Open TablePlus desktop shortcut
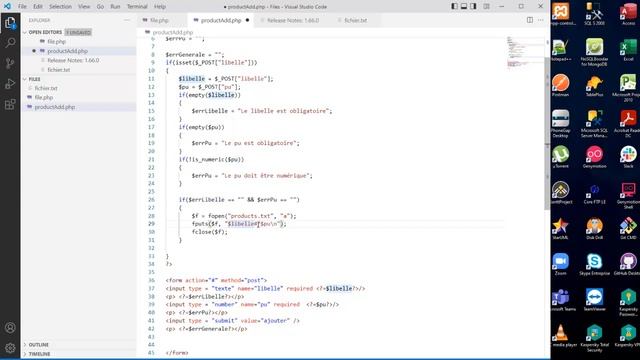Image resolution: width=640 pixels, height=360 pixels. click(x=594, y=85)
